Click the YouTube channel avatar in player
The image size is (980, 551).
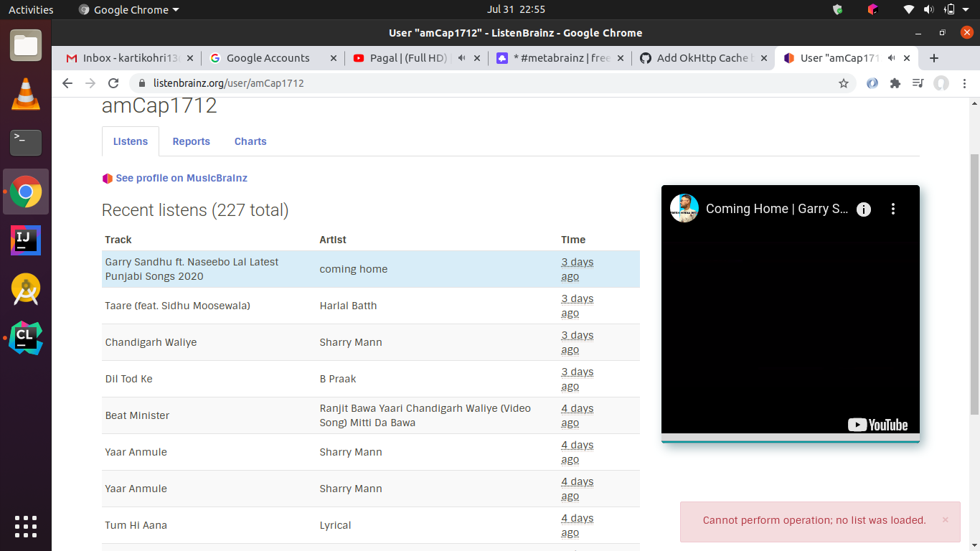click(684, 208)
